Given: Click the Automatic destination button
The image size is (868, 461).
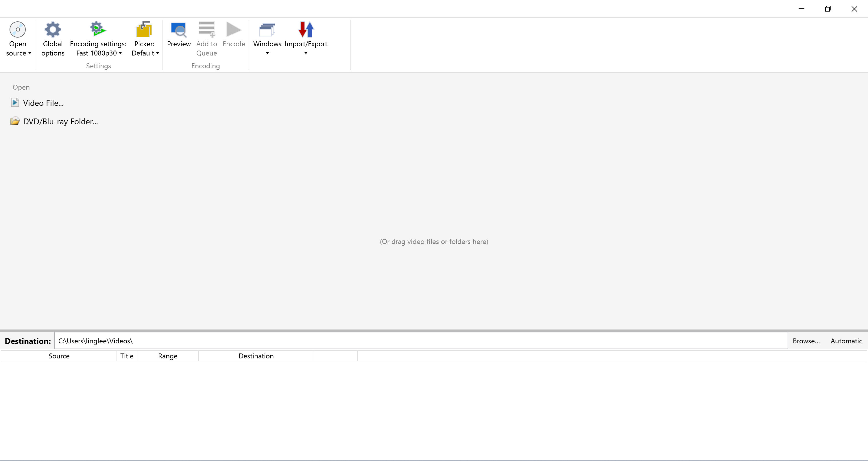Looking at the screenshot, I should point(846,341).
